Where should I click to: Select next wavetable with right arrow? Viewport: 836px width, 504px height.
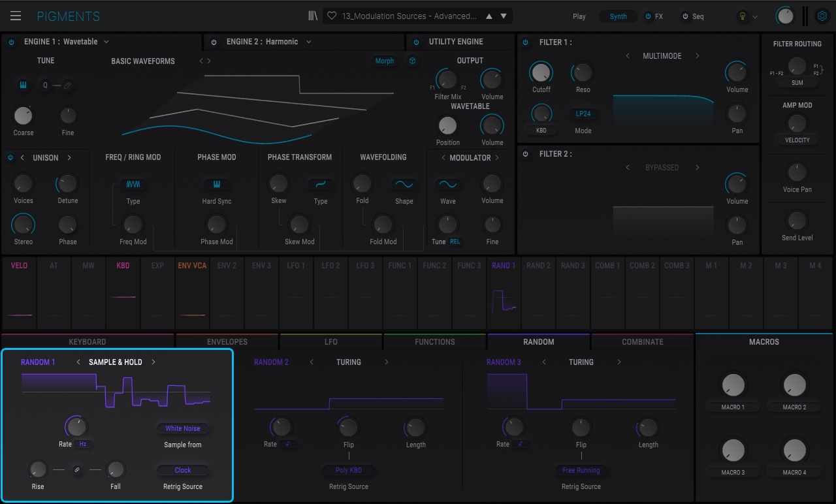[x=209, y=61]
